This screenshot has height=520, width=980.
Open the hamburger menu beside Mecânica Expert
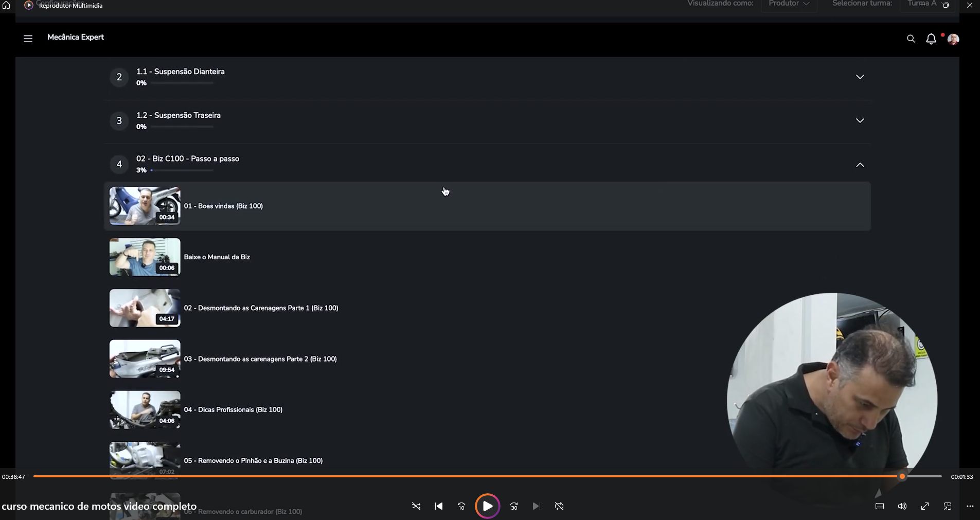click(28, 39)
